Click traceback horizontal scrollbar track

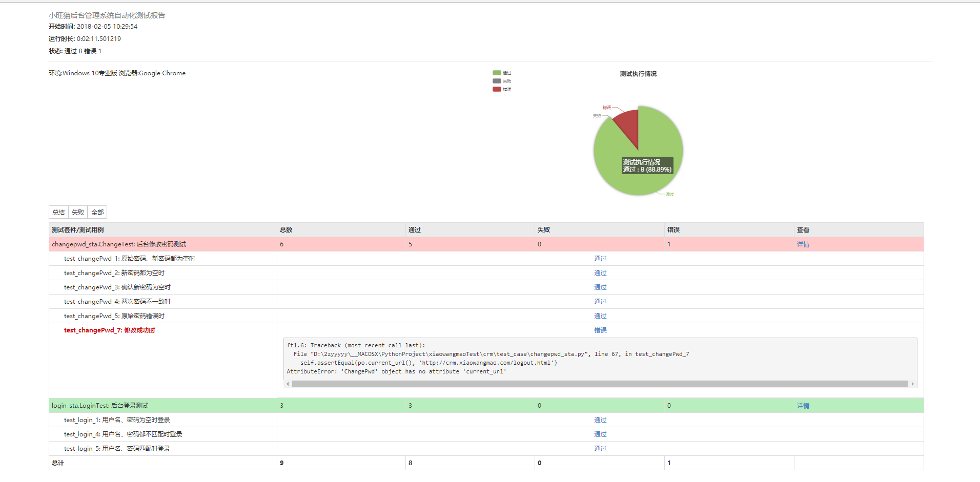(x=600, y=384)
